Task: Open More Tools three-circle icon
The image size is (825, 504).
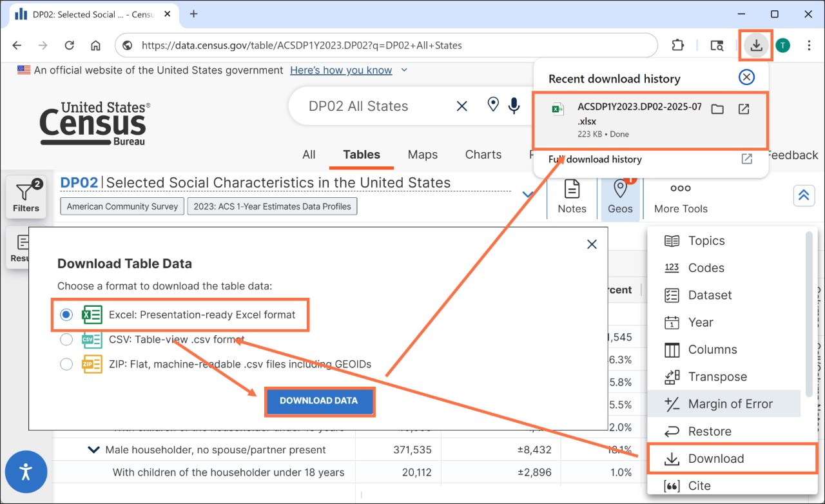Action: pos(681,197)
